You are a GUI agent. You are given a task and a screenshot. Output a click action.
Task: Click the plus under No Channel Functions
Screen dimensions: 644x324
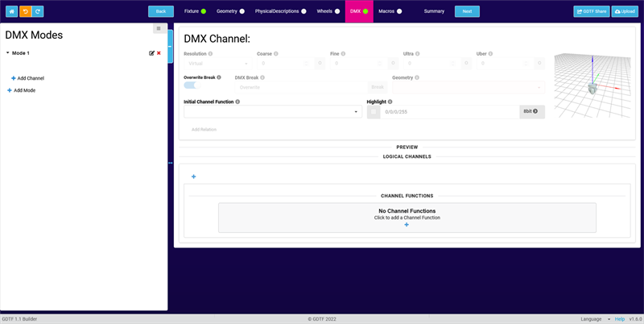tap(407, 225)
